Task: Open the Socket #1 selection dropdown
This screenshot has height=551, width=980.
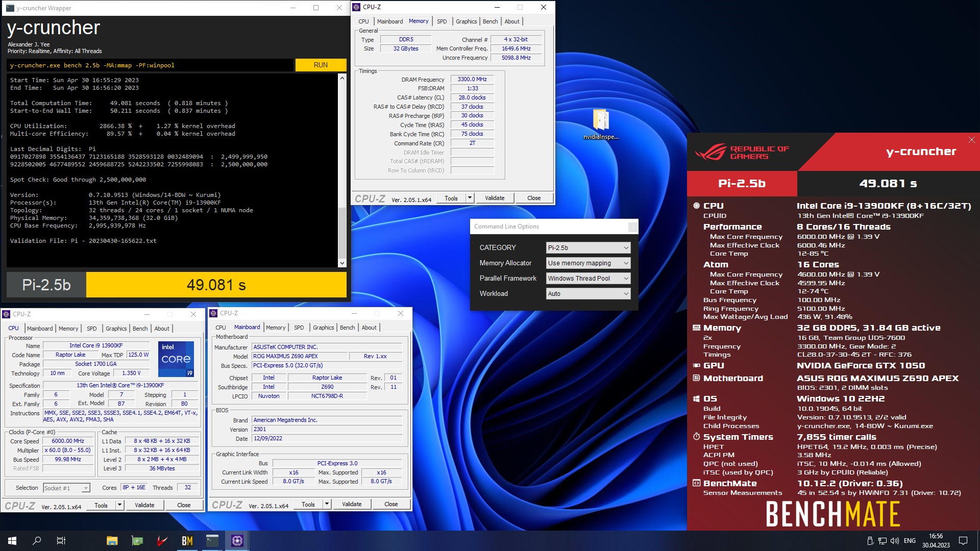Action: (66, 488)
